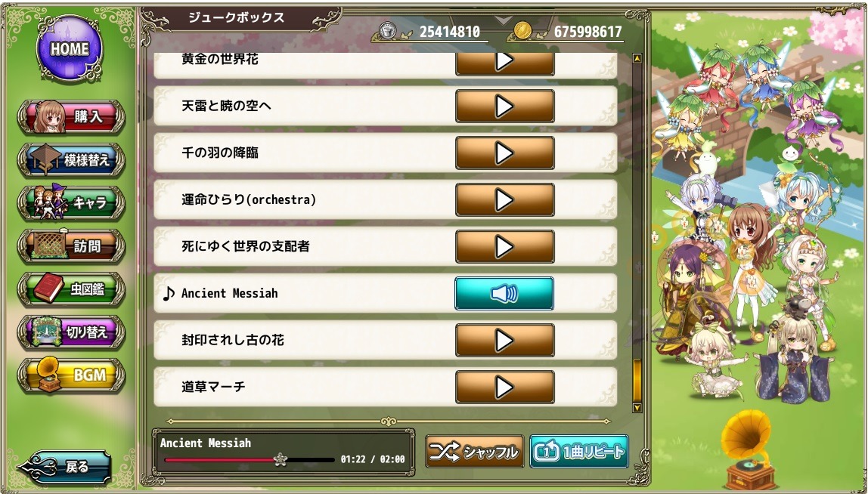Open the 訪問 visit menu
The width and height of the screenshot is (868, 494).
point(71,245)
